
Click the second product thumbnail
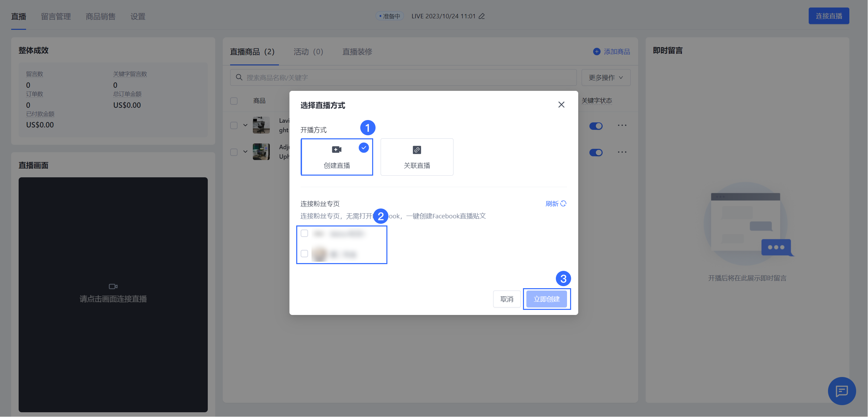click(x=261, y=152)
